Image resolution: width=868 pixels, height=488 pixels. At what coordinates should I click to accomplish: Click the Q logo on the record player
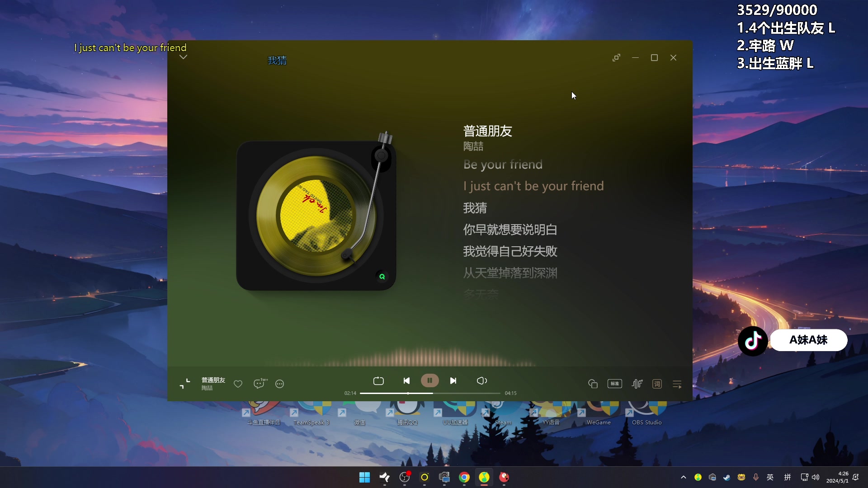click(x=382, y=277)
